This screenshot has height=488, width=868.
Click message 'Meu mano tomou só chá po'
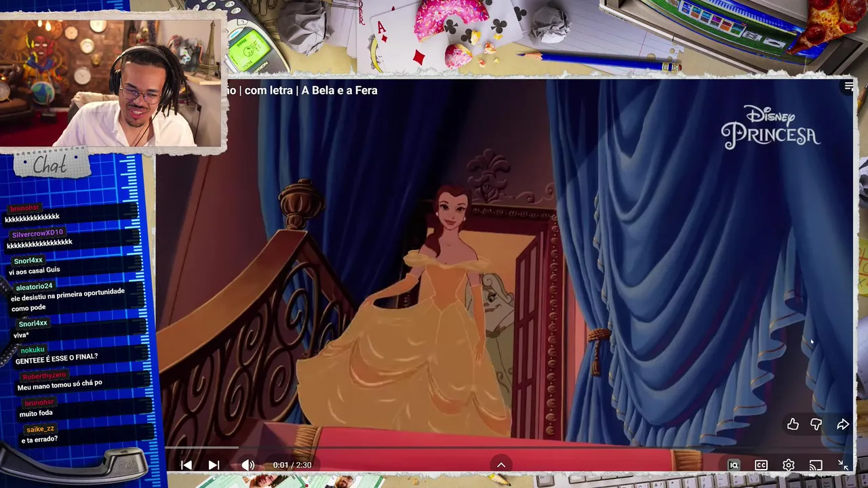click(60, 384)
